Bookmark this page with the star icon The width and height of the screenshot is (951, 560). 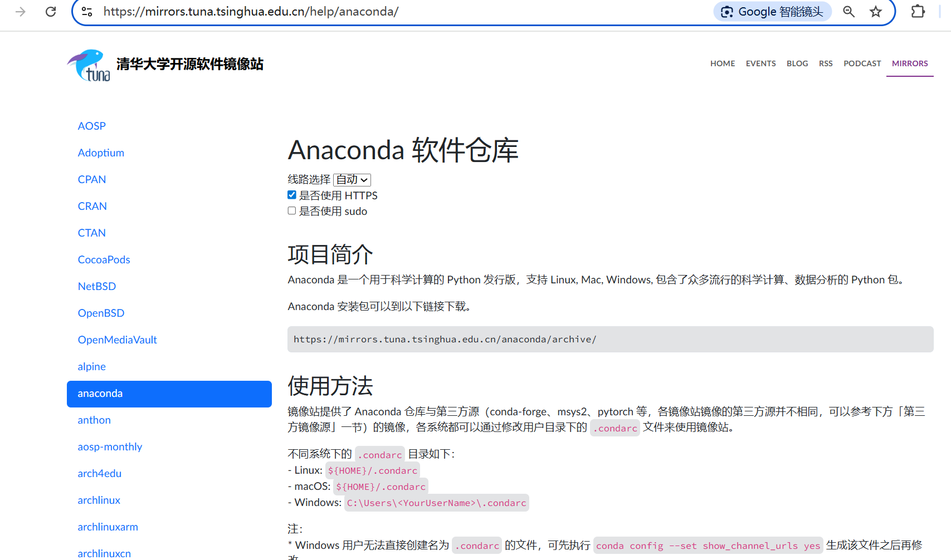(876, 12)
